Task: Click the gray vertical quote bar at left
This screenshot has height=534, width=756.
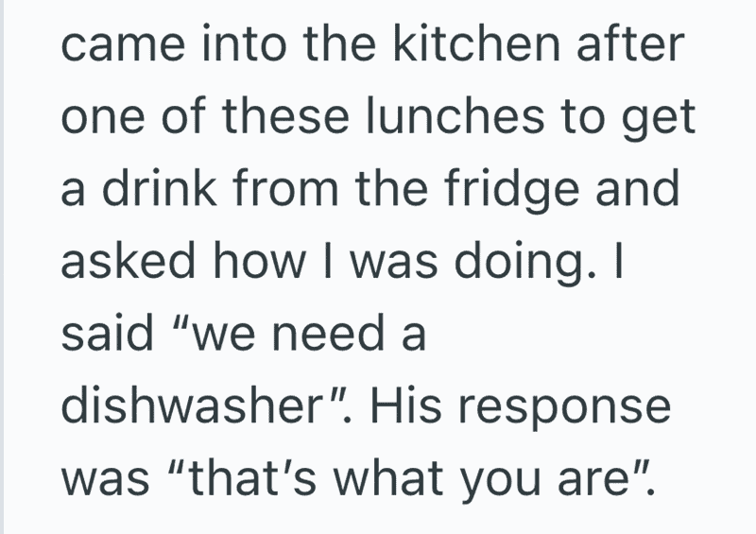Action: [x=2, y=267]
